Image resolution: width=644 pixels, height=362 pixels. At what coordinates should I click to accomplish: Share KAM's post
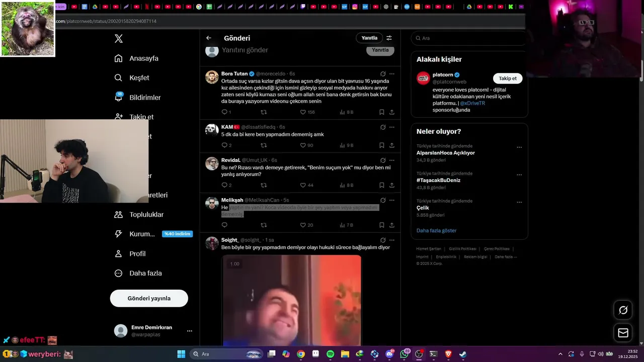392,145
